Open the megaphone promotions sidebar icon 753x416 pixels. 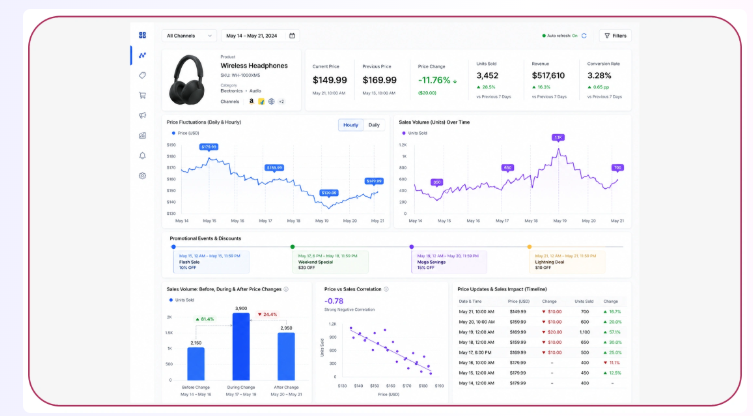tap(142, 115)
